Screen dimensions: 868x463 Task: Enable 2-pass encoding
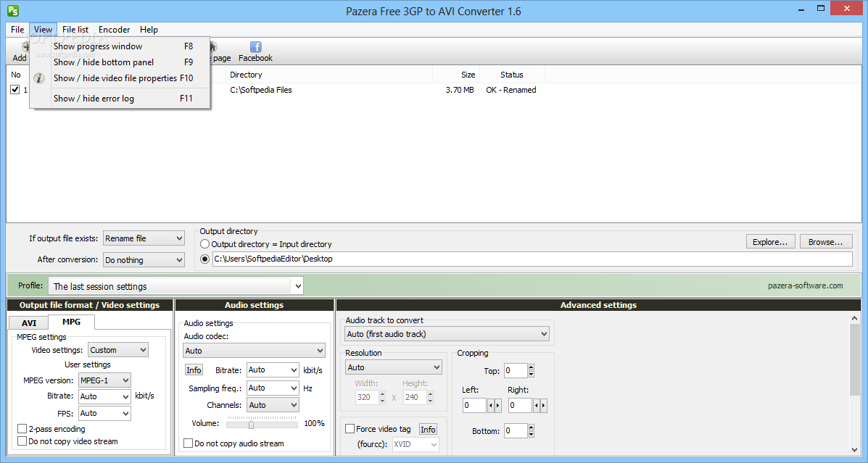22,429
